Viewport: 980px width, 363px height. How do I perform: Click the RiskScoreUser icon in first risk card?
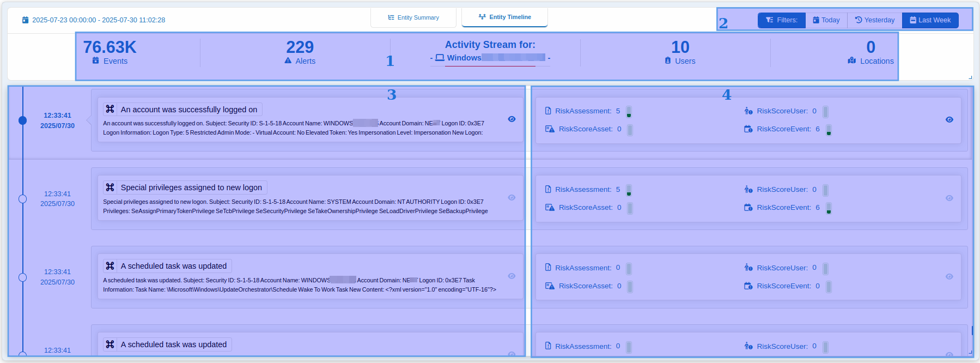tap(748, 111)
